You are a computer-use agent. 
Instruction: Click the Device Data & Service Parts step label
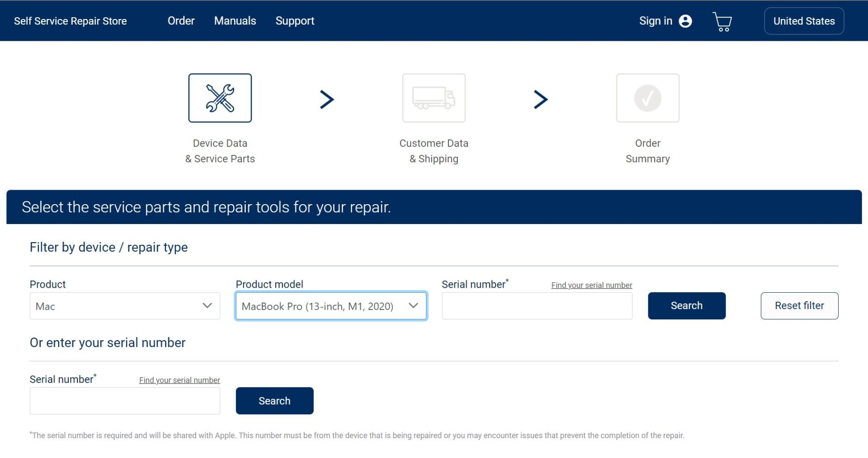[220, 151]
